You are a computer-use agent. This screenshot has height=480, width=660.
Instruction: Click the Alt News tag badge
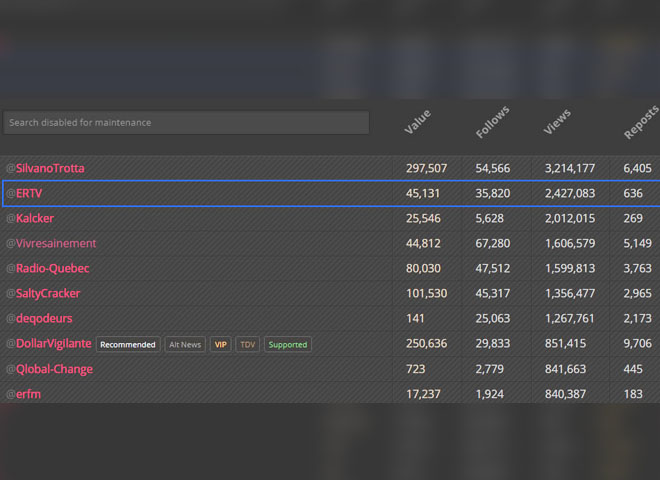click(185, 344)
